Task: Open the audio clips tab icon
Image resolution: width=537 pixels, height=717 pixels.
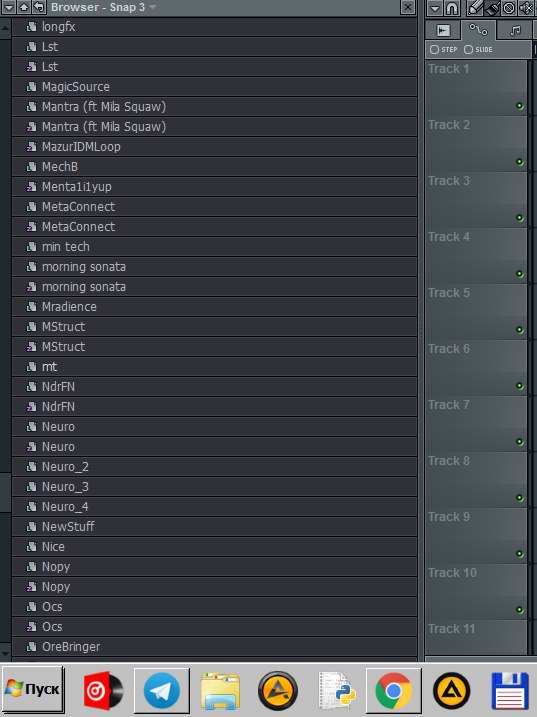Action: coord(443,31)
